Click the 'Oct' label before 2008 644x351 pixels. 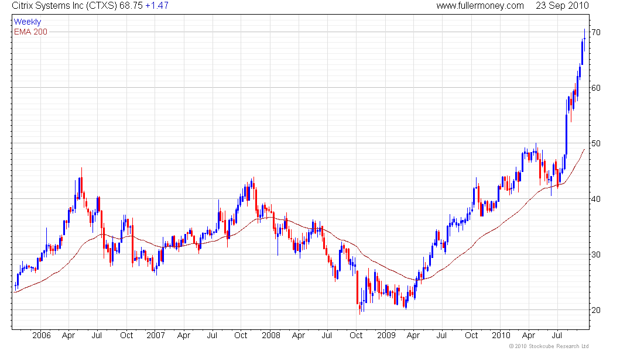pyautogui.click(x=241, y=335)
